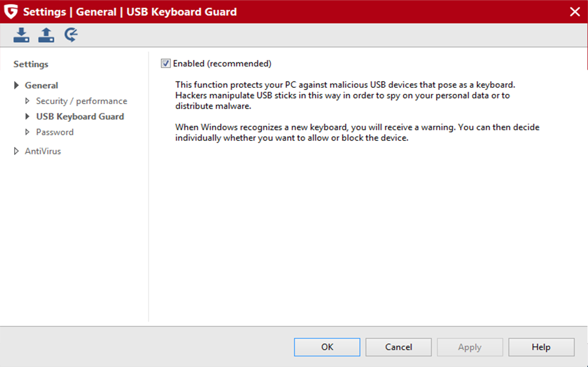Click the arrow beside Password
588x367 pixels.
[28, 132]
